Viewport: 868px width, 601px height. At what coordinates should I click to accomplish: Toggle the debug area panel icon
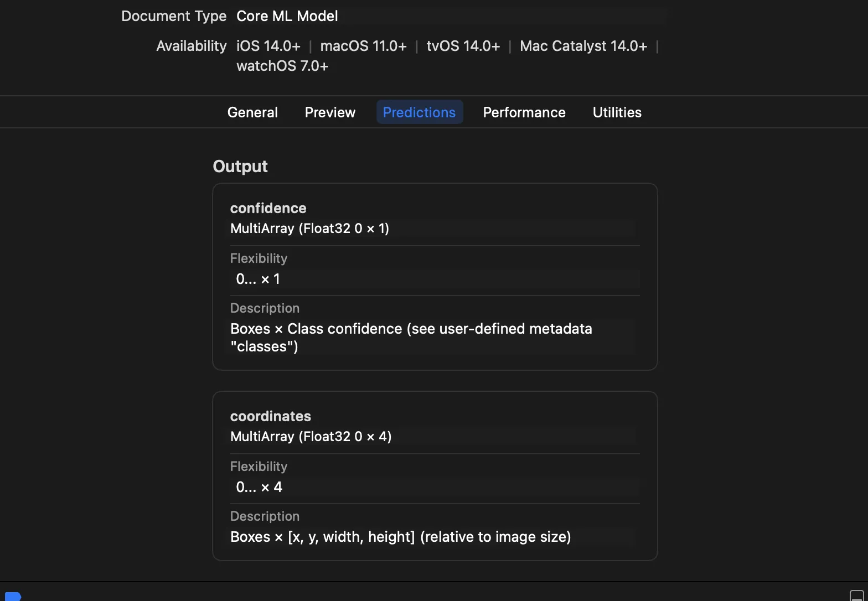[x=856, y=596]
